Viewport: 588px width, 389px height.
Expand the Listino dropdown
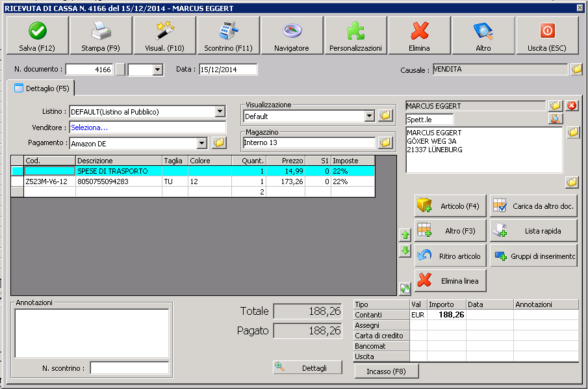click(x=220, y=111)
